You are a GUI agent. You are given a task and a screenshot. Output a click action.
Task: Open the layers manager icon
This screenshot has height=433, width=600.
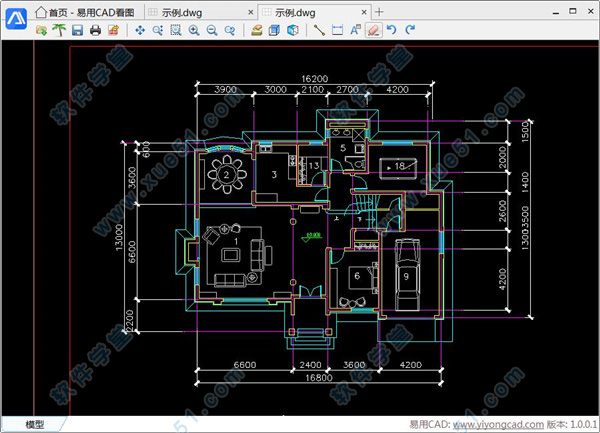pyautogui.click(x=257, y=31)
